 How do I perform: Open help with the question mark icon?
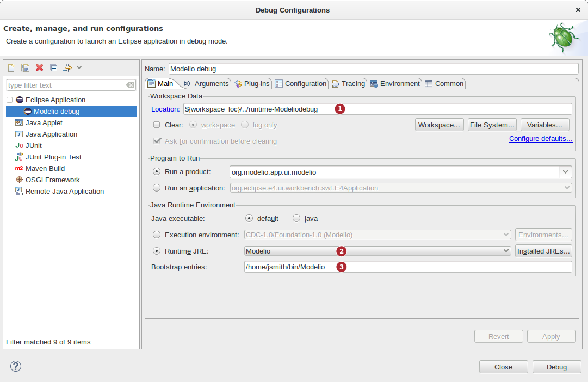point(16,366)
